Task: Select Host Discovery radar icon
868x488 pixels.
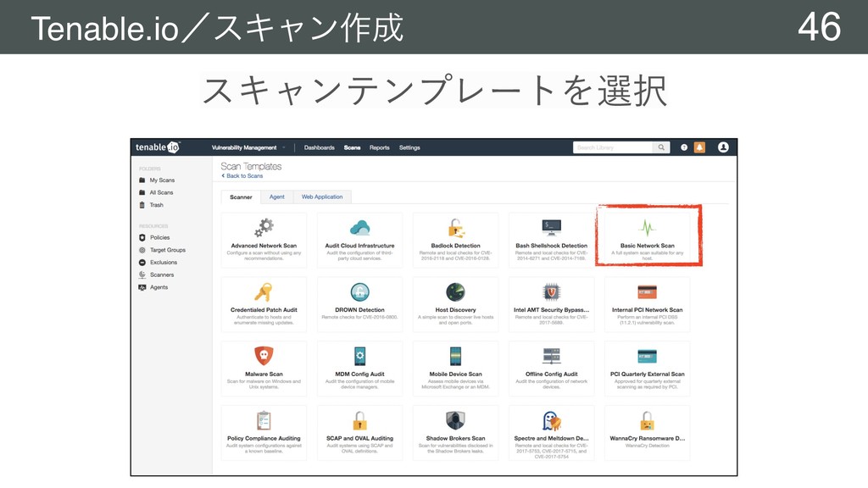Action: (x=455, y=292)
